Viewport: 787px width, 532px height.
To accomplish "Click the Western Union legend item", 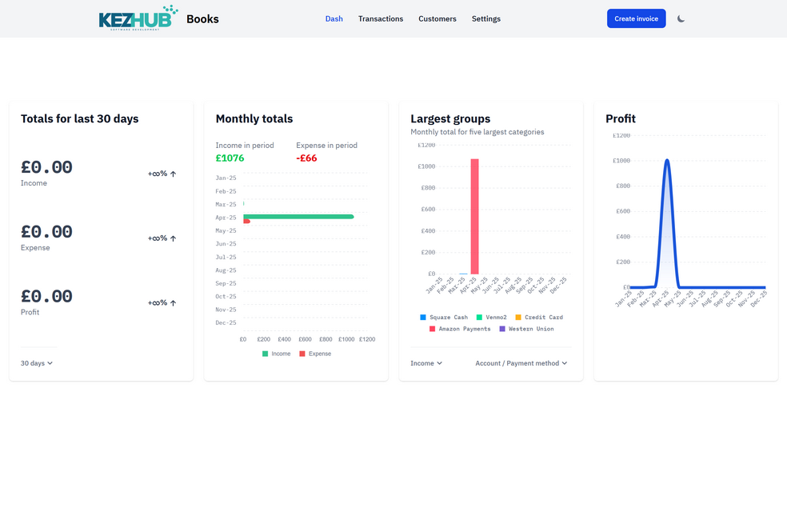I will (x=525, y=329).
